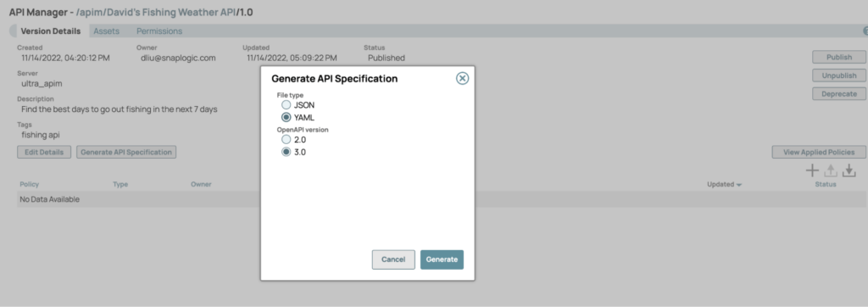Image resolution: width=868 pixels, height=307 pixels.
Task: Click the Published status value
Action: click(x=387, y=58)
